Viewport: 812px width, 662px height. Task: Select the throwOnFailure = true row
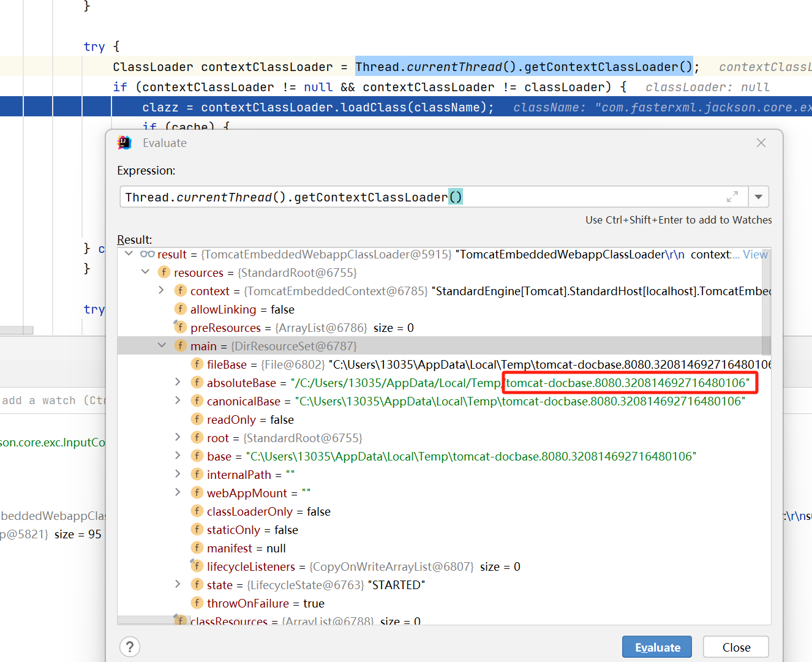click(x=444, y=603)
